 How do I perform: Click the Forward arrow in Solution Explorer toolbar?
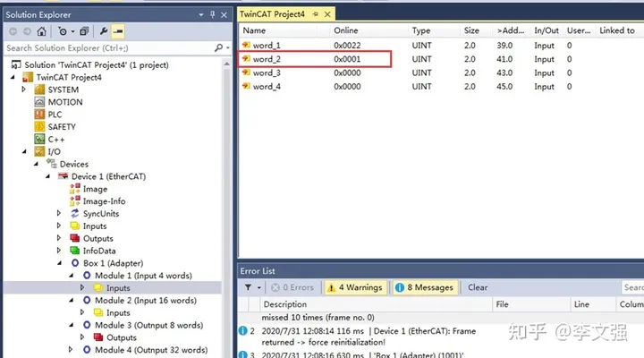[27, 31]
